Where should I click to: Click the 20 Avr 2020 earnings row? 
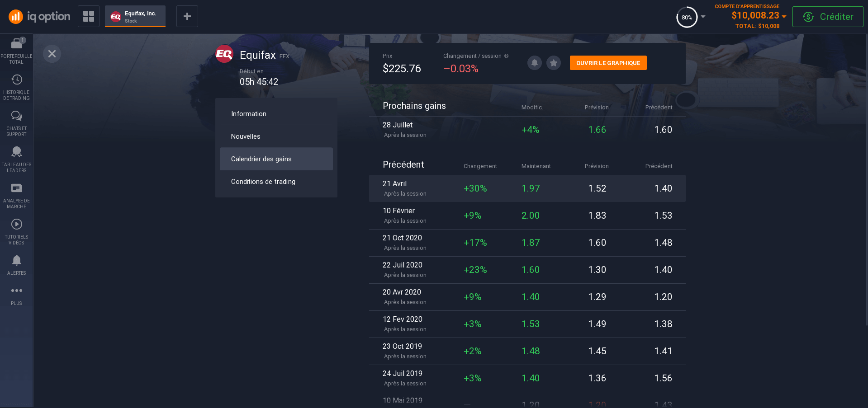(527, 297)
